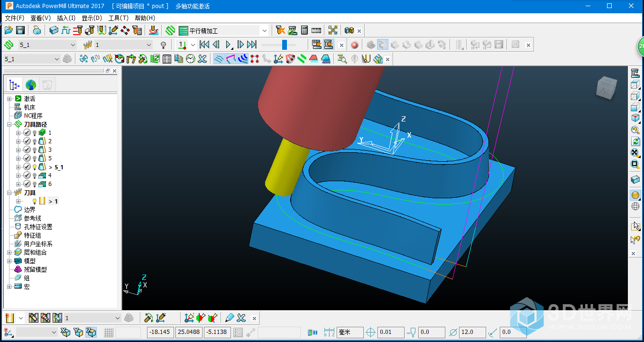
Task: Click the shaded sphere icon on right toolbar
Action: [x=635, y=195]
